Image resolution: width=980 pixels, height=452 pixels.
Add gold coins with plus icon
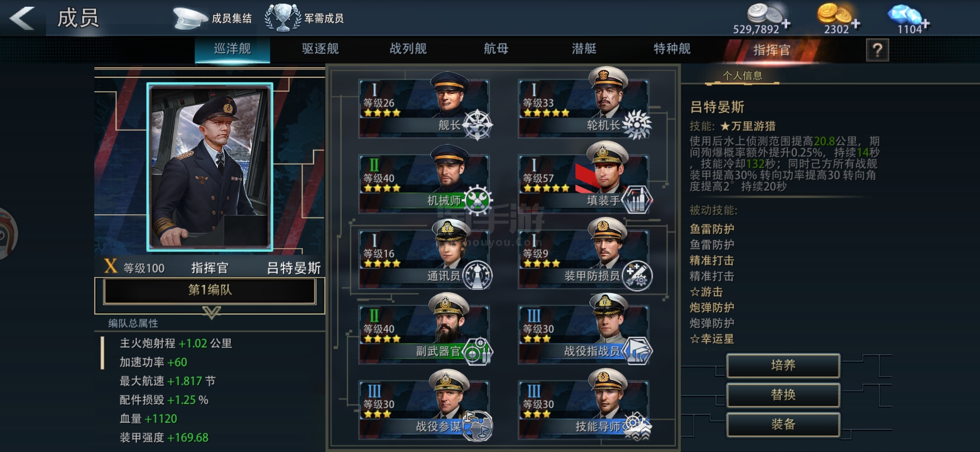pyautogui.click(x=856, y=24)
